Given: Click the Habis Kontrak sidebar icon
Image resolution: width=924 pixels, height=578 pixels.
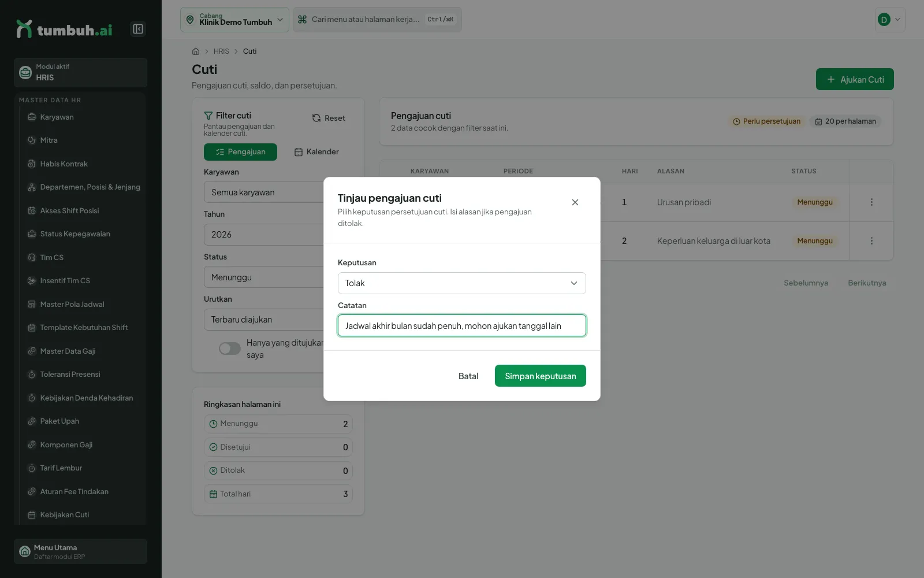Looking at the screenshot, I should click(32, 164).
